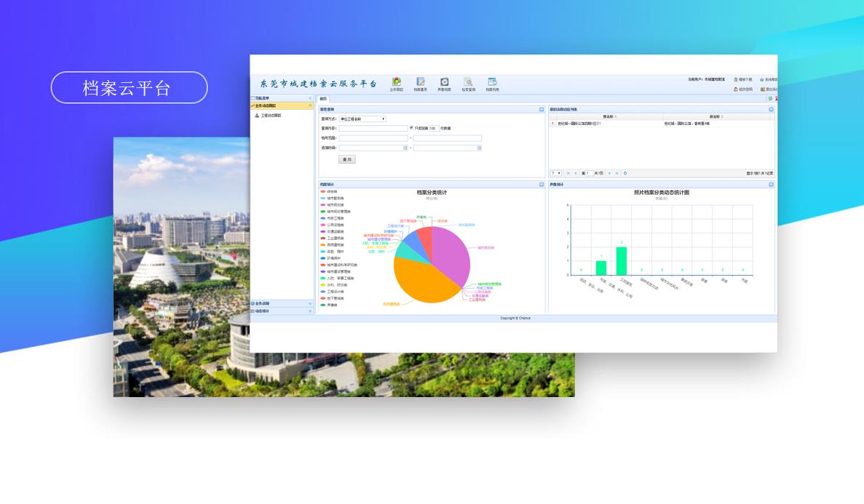
Task: Open calendar icon of the start date field
Action: pos(405,148)
